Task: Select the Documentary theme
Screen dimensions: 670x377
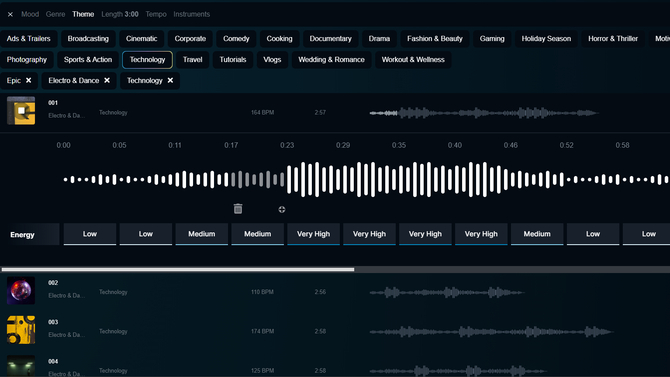Action: point(330,38)
